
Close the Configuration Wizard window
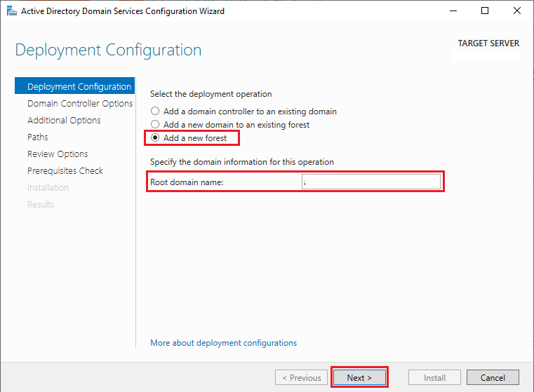click(x=517, y=11)
